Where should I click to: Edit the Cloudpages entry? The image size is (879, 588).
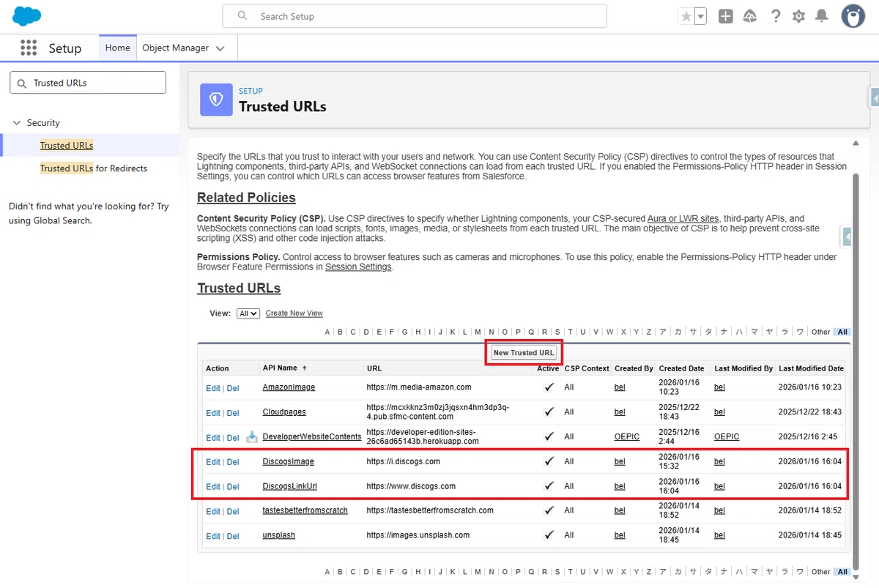213,413
